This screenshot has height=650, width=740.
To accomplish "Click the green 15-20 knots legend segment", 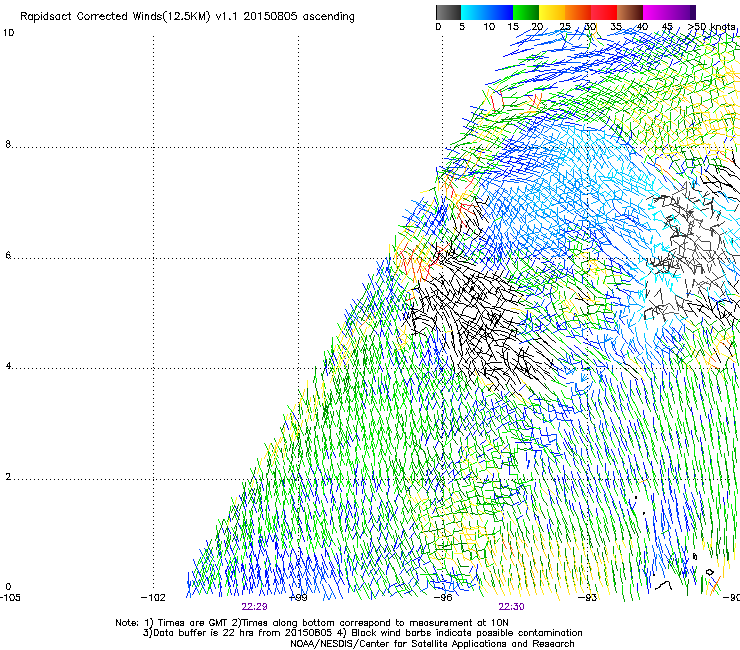I will point(526,12).
